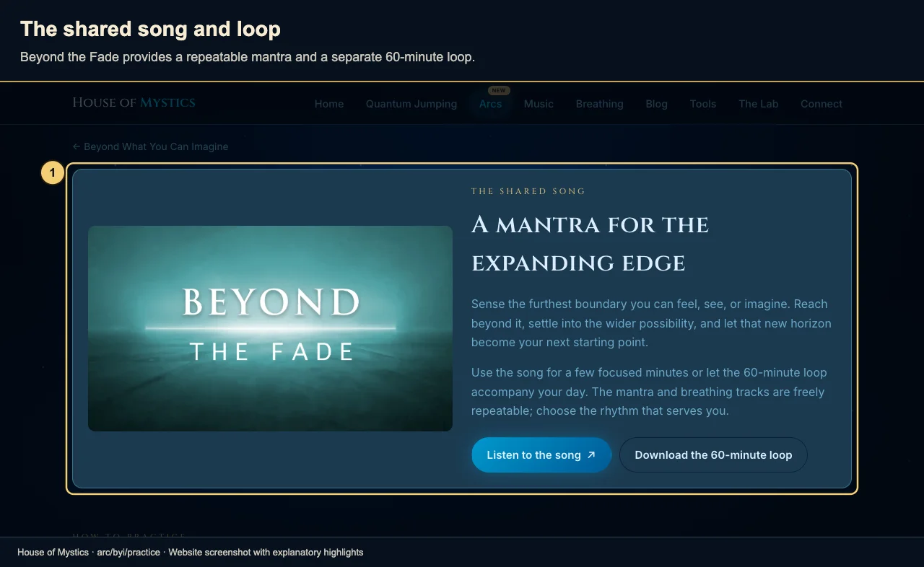Click the Listen to the song button
924x567 pixels.
click(541, 455)
